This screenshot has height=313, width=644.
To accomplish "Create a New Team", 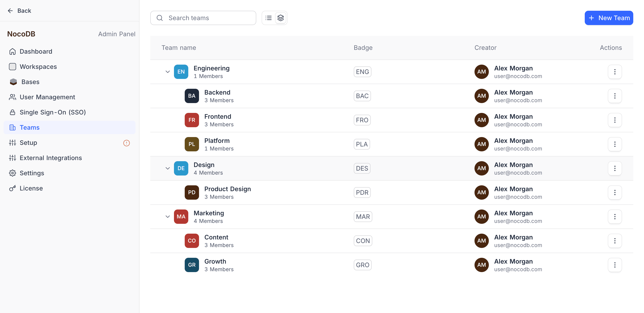I will click(608, 18).
